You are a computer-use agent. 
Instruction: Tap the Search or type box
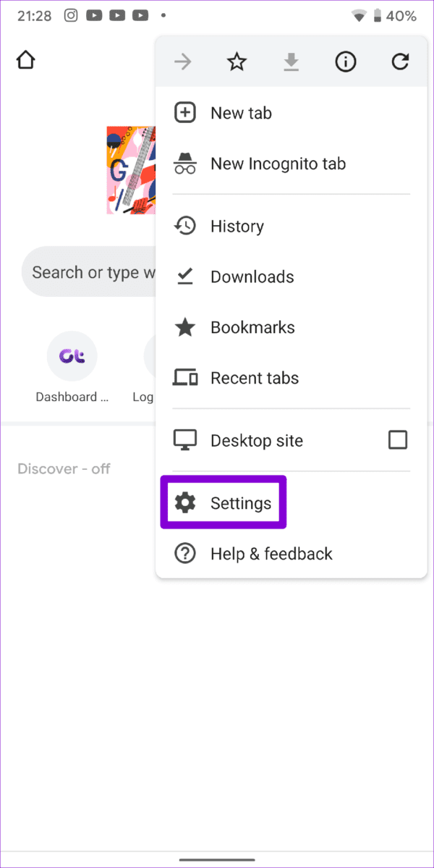[88, 271]
